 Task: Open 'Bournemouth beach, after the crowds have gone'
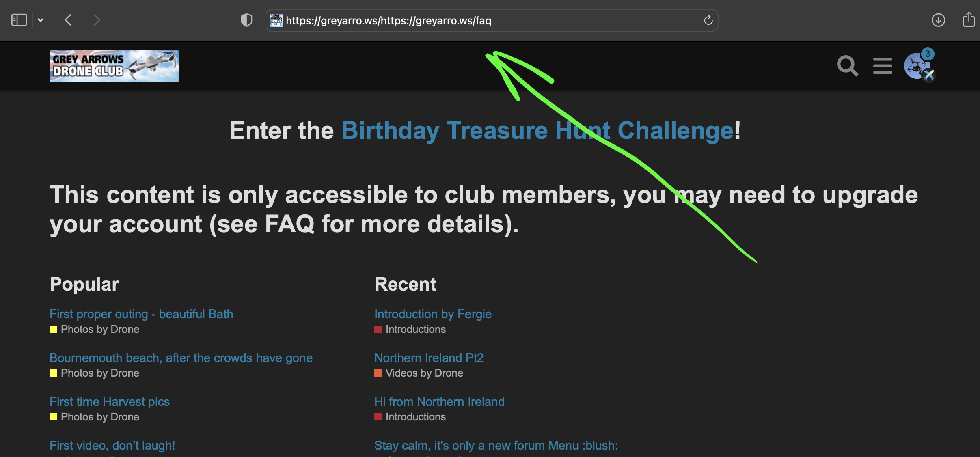point(181,358)
